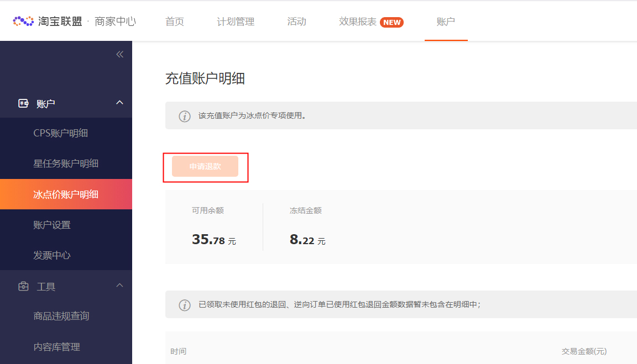The height and width of the screenshot is (364, 637).
Task: Click 商家中心 next to the logo
Action: pos(116,20)
